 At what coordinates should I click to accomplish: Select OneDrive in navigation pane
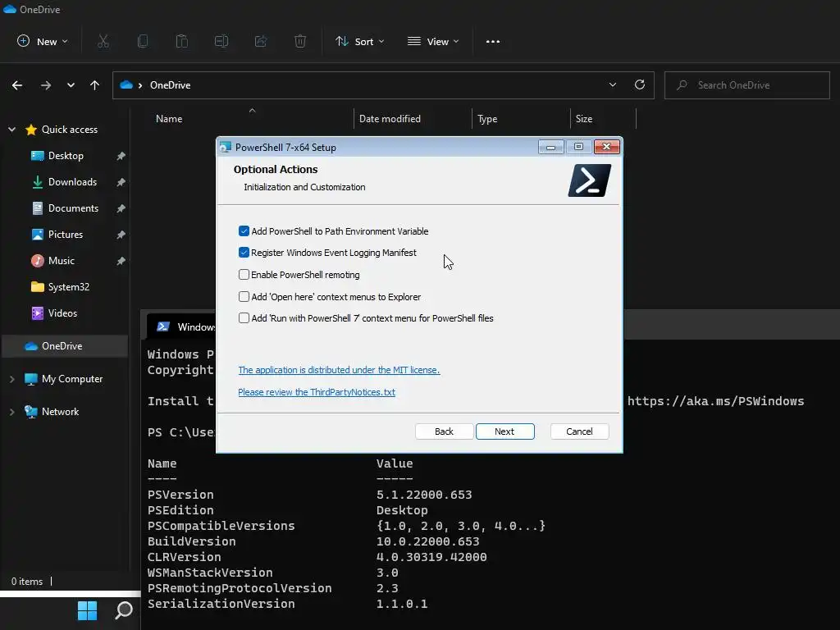pyautogui.click(x=66, y=346)
